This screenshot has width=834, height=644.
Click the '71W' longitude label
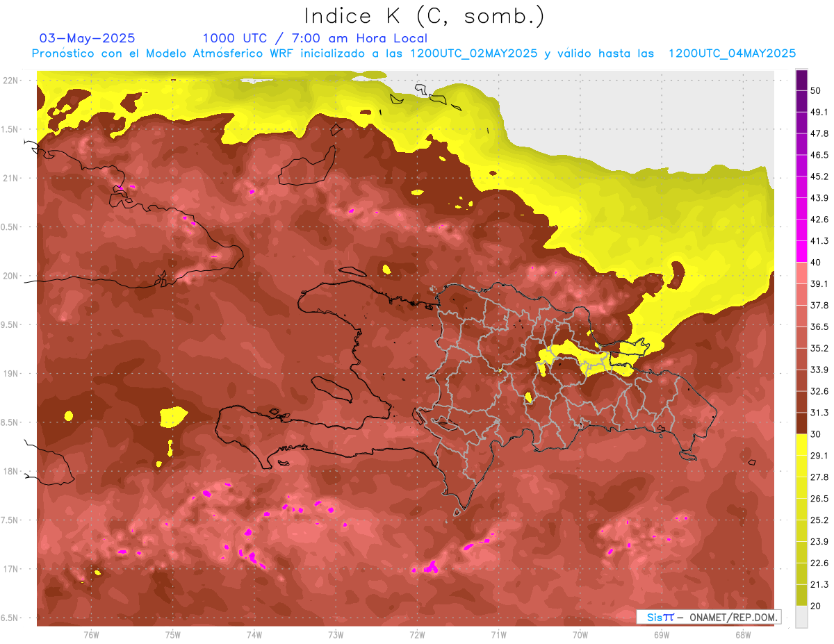pyautogui.click(x=498, y=635)
